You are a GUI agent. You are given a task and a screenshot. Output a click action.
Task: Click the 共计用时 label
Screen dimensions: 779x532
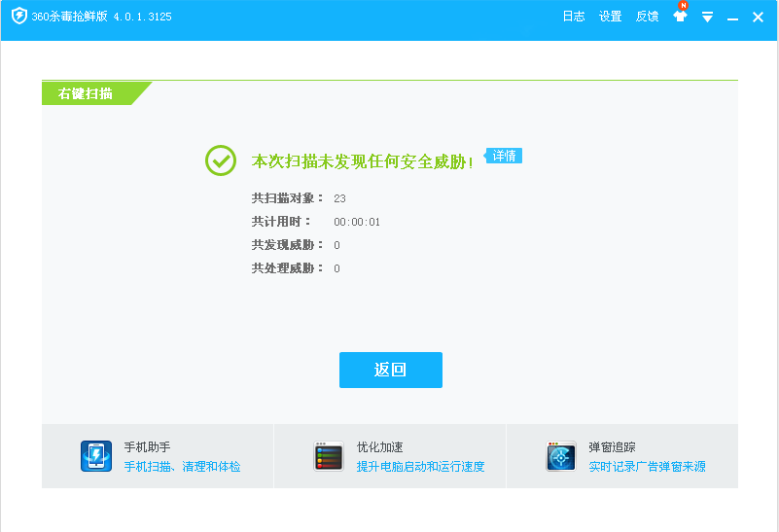pos(281,222)
